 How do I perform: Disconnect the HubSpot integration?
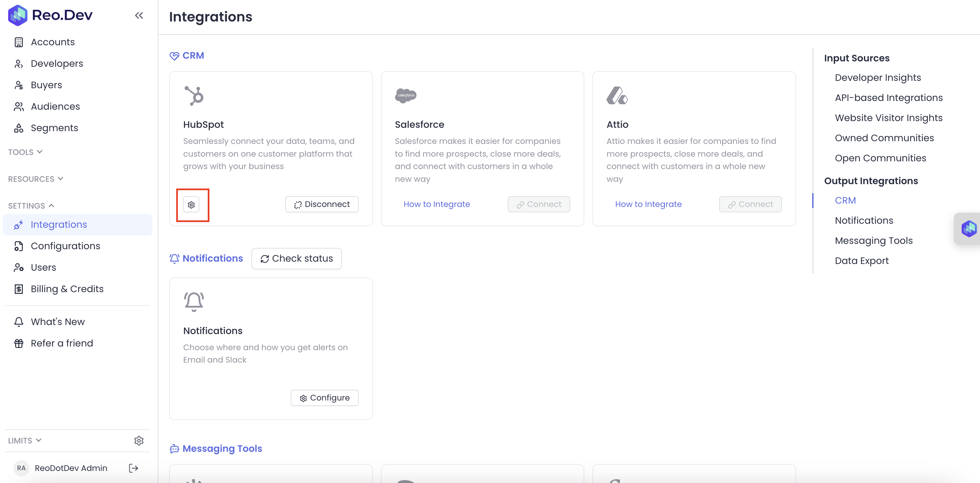click(322, 204)
